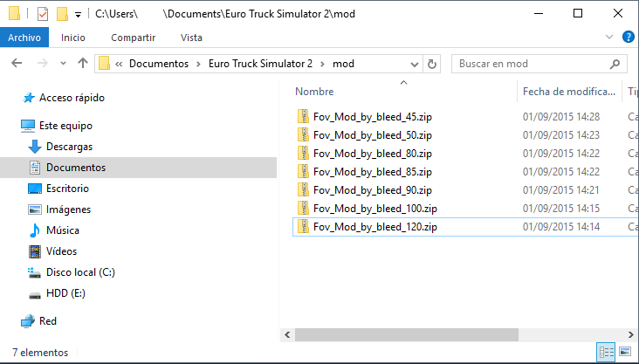Image resolution: width=639 pixels, height=364 pixels.
Task: Expand the ribbon with the chevron
Action: (610, 38)
